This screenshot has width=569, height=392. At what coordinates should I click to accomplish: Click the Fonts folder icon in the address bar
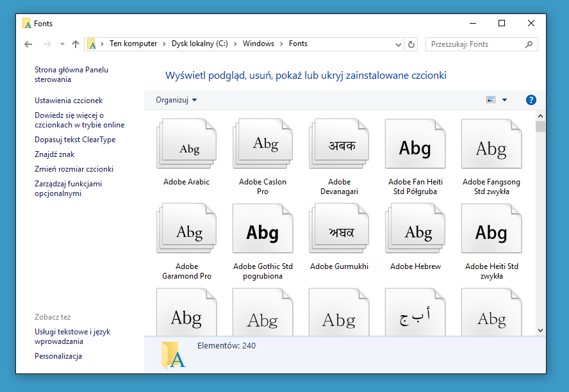click(92, 44)
